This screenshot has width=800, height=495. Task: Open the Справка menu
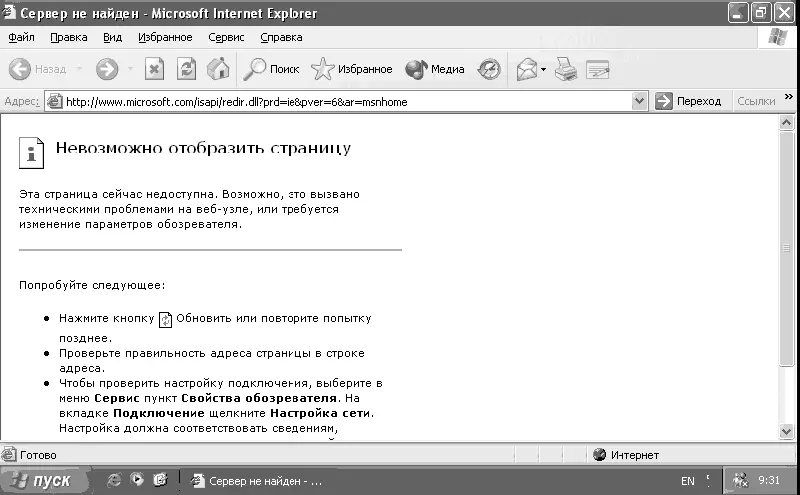pyautogui.click(x=281, y=37)
